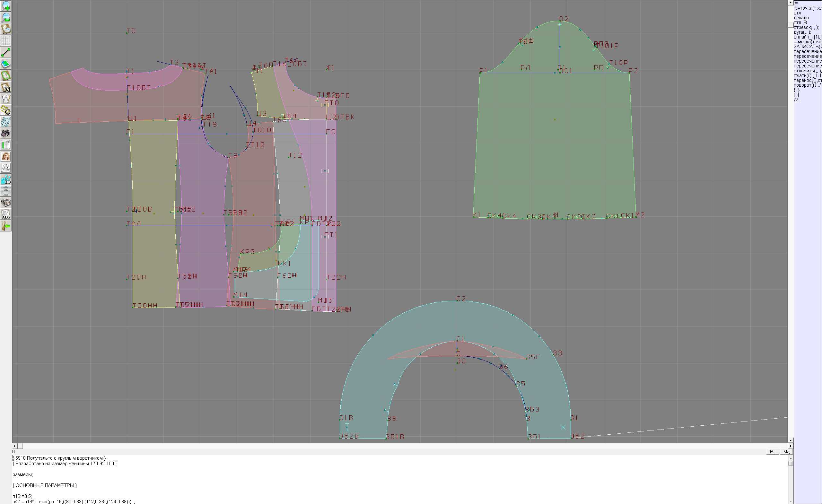Open the pattern 'M' tool icon

[6, 87]
